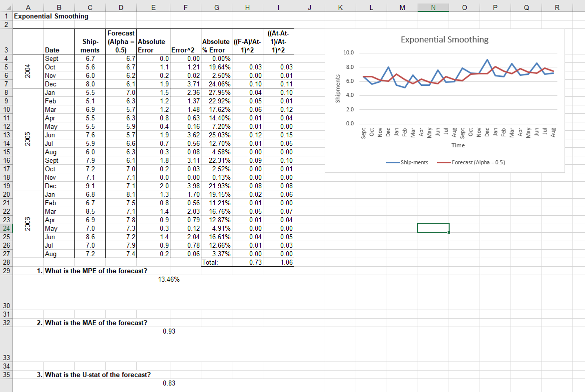Select column N header
The image size is (585, 392).
[433, 7]
